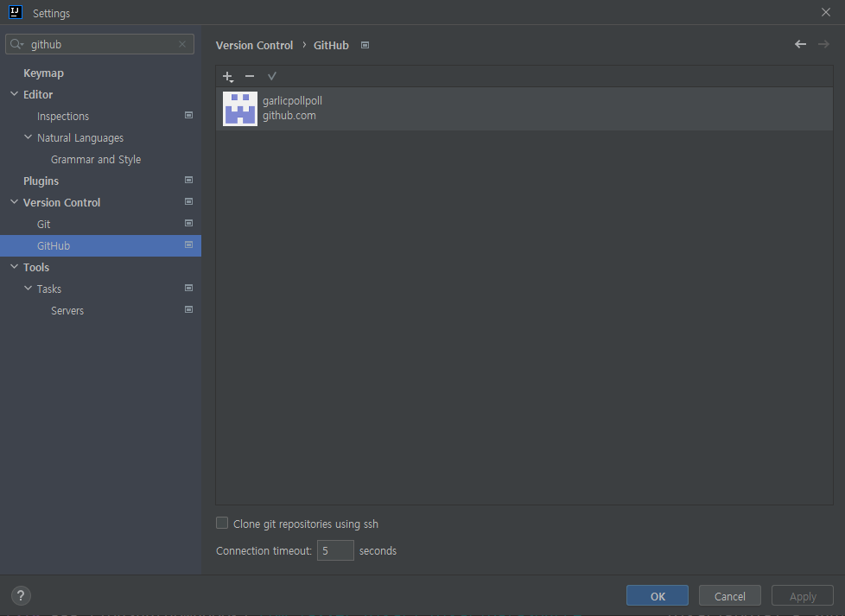Focus the settings search field
The height and width of the screenshot is (616, 845).
(x=99, y=44)
